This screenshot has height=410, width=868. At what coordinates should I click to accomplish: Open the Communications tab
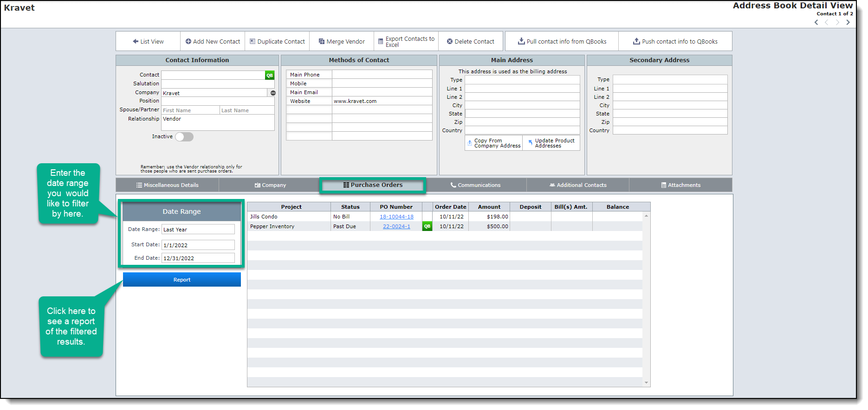point(475,185)
